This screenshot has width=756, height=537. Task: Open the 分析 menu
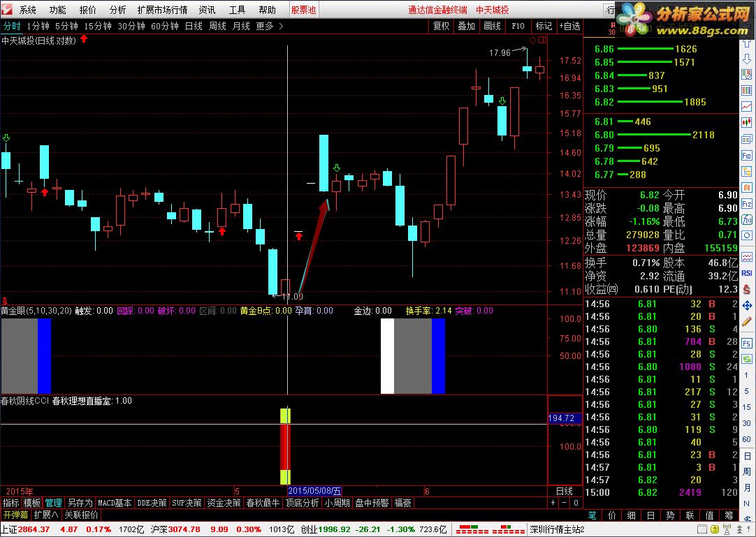[x=117, y=10]
